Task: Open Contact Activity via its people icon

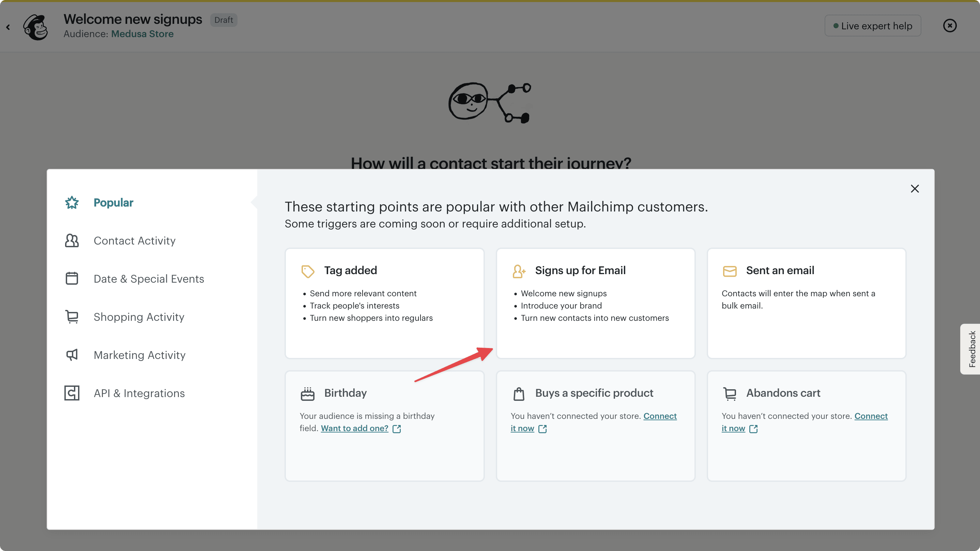Action: point(72,240)
